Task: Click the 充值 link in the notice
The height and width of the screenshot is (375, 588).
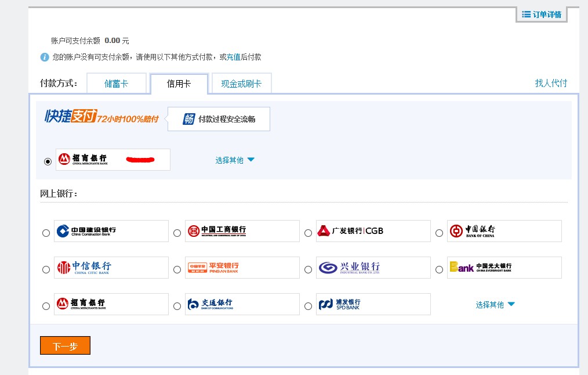Action: point(233,57)
